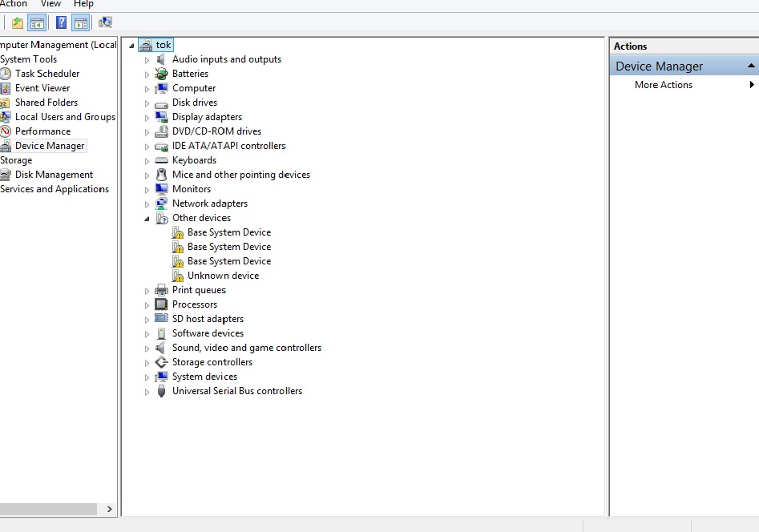Select Shared Folders in console tree
This screenshot has height=532, width=759.
46,103
